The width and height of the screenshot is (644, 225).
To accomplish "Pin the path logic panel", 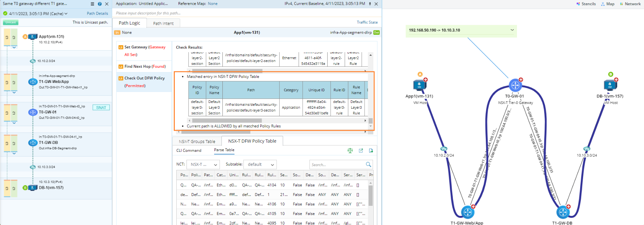I will tap(370, 4).
